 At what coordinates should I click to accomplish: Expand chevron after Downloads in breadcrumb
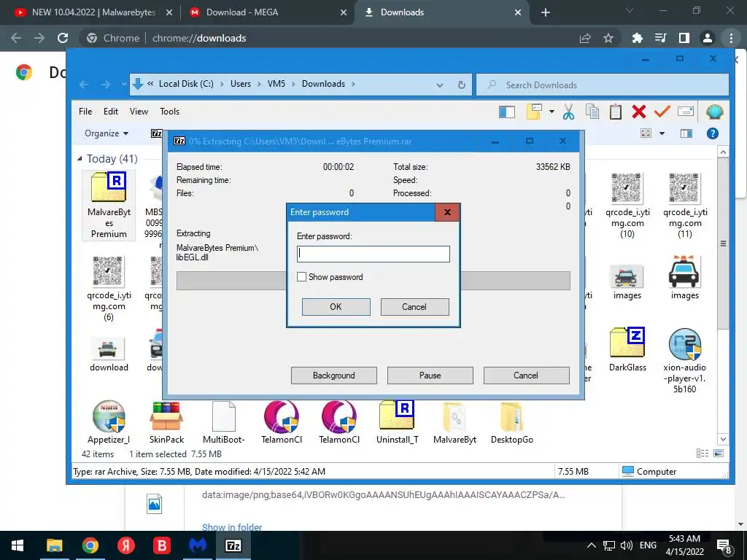point(353,85)
